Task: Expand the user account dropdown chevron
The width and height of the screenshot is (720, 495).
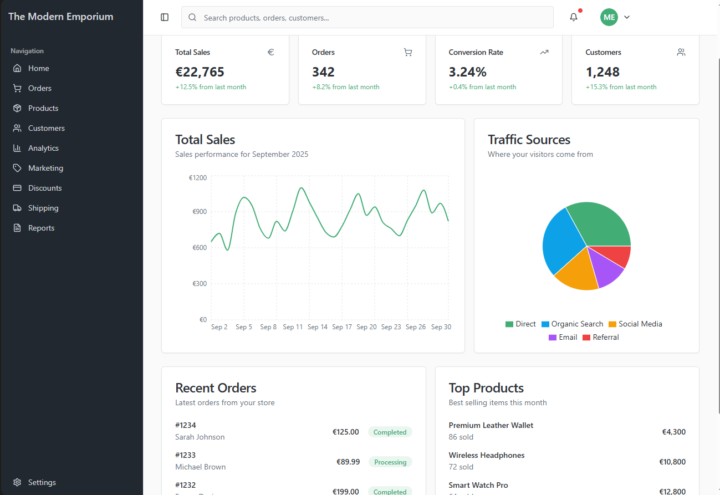Action: point(627,17)
